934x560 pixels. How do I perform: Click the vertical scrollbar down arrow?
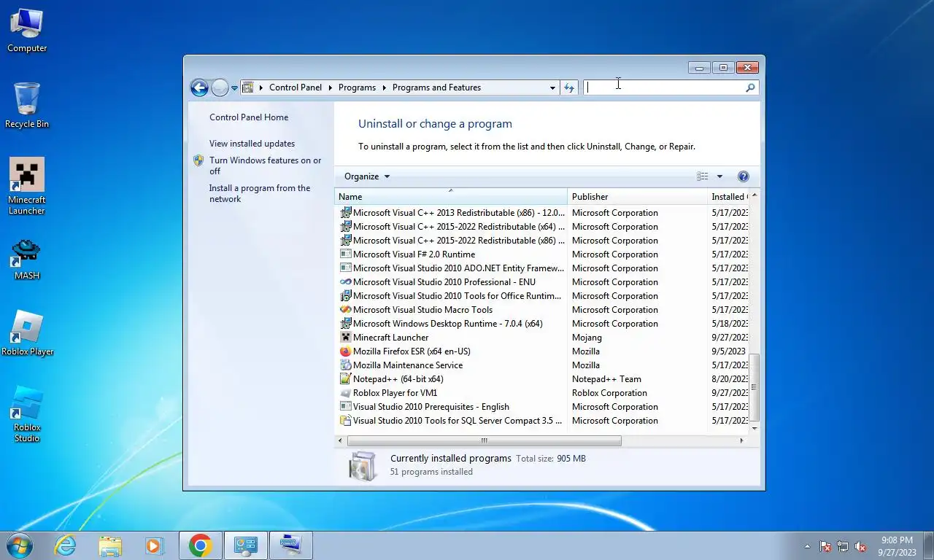pyautogui.click(x=754, y=428)
